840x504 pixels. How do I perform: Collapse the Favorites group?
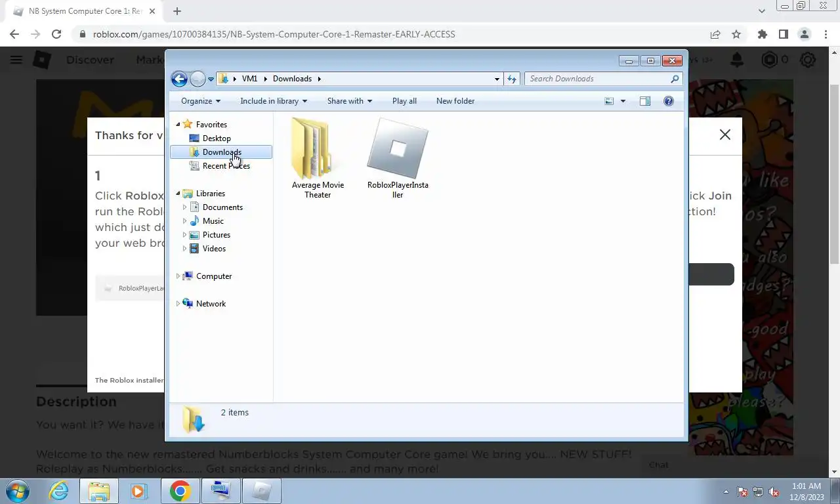coord(178,125)
